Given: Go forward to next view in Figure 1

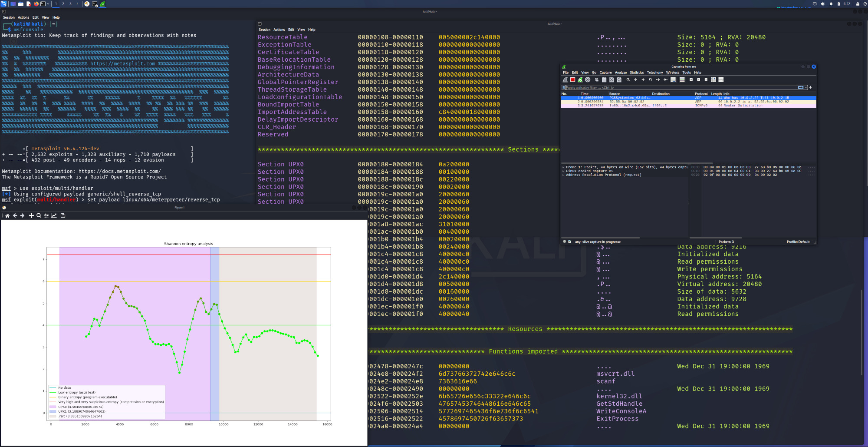Looking at the screenshot, I should (22, 215).
